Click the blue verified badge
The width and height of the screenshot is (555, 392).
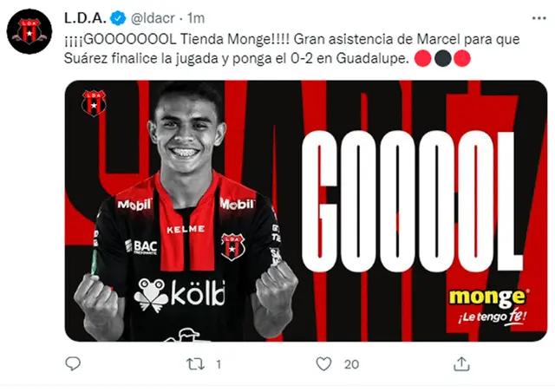pos(118,18)
